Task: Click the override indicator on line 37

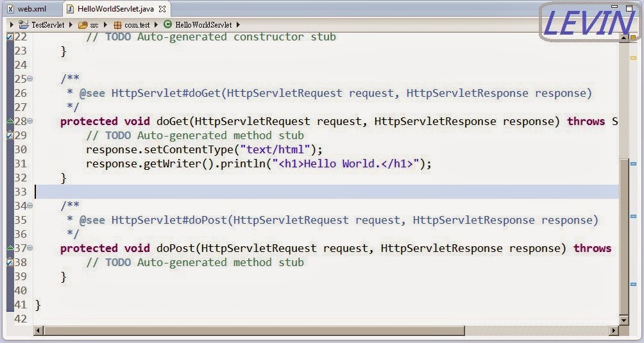Action: pos(10,247)
